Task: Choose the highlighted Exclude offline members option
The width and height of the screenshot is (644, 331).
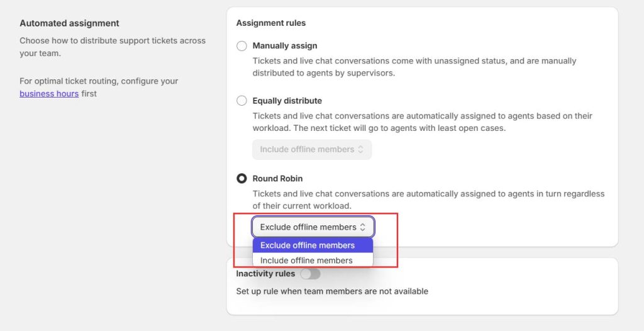Action: click(x=313, y=245)
